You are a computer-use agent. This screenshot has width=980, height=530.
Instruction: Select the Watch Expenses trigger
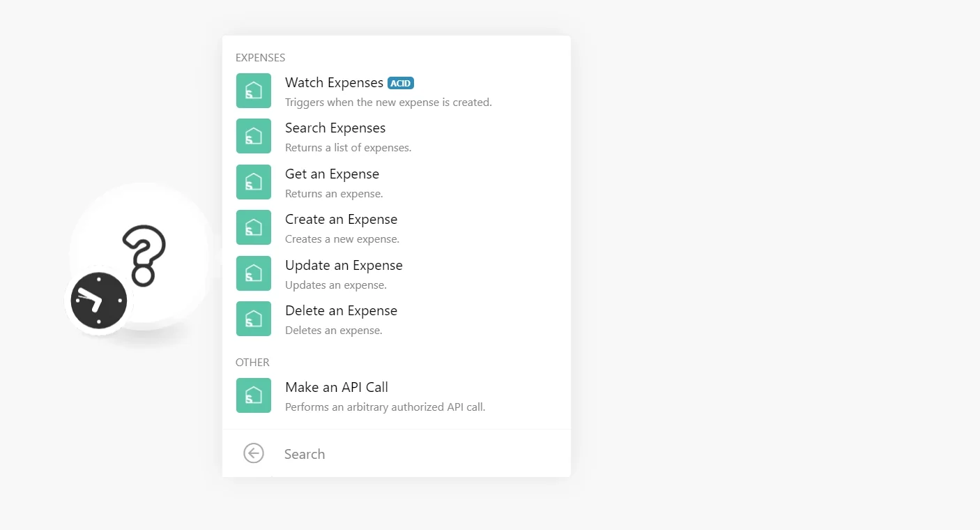pos(397,91)
